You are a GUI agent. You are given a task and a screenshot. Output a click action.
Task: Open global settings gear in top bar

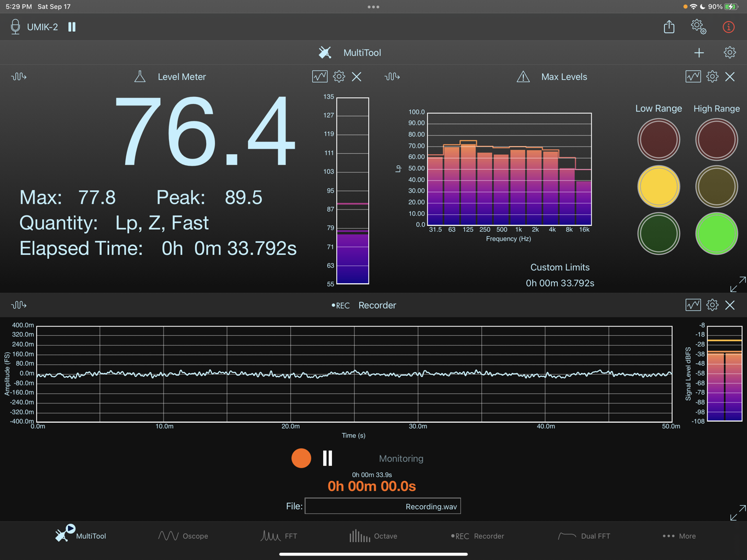tap(698, 27)
